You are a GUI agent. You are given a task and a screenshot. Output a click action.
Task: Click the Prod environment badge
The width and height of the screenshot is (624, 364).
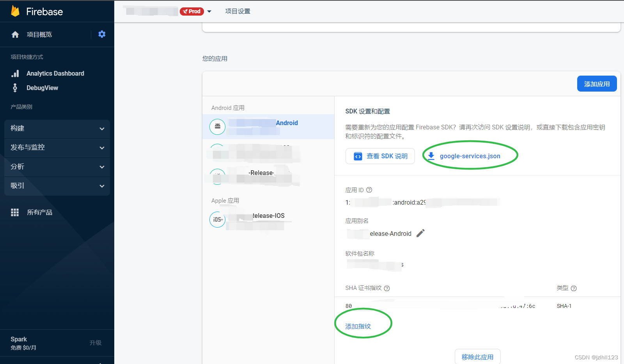coord(192,11)
